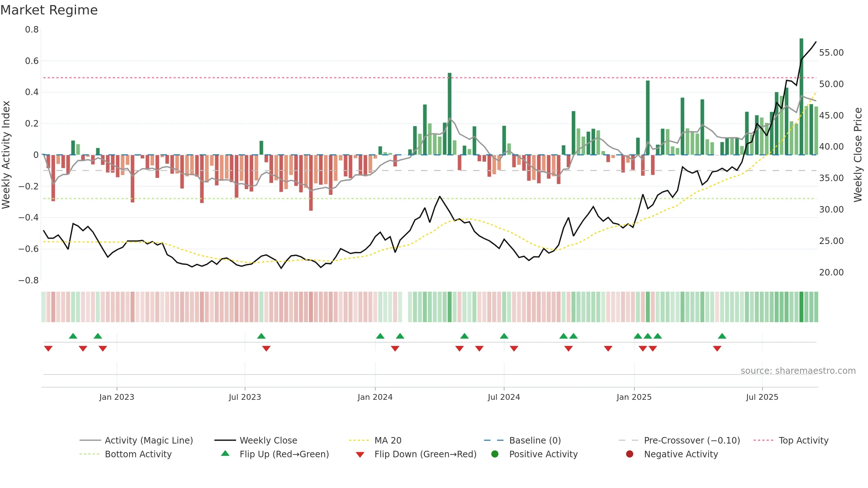Click the Jul 2024 x-axis label
868x488 pixels.
pyautogui.click(x=504, y=397)
